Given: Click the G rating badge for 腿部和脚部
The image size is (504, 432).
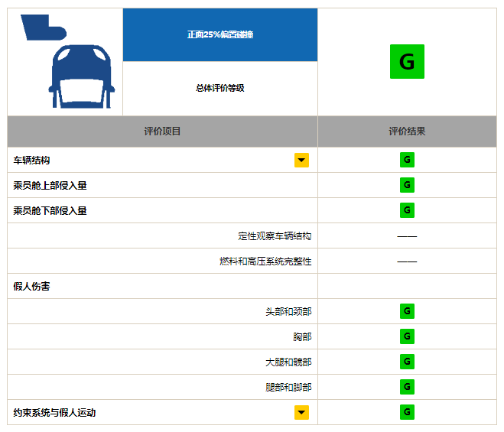Looking at the screenshot, I should [x=407, y=387].
